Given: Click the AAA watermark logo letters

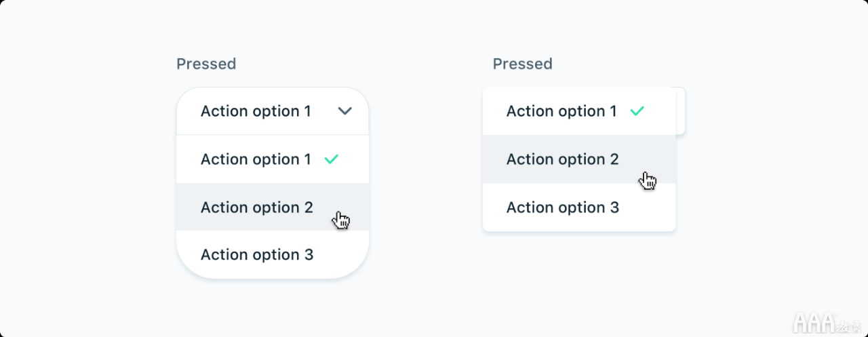Looking at the screenshot, I should click(814, 323).
